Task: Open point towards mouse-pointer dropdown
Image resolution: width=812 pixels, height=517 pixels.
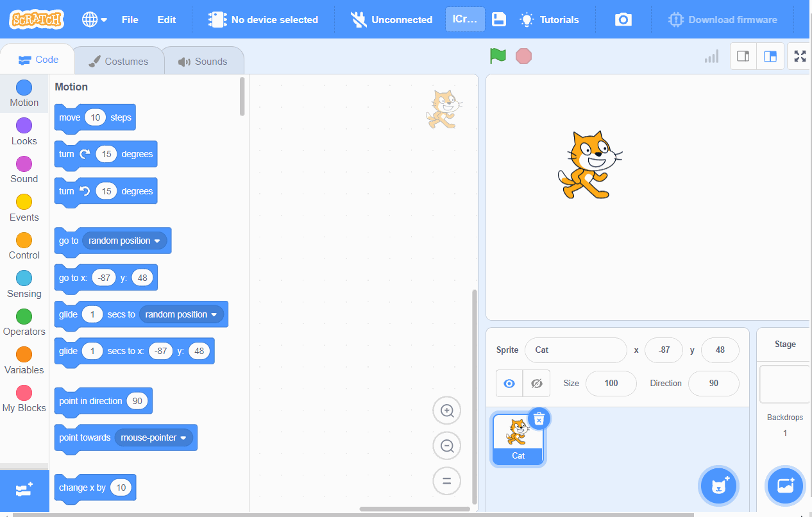Action: tap(154, 437)
